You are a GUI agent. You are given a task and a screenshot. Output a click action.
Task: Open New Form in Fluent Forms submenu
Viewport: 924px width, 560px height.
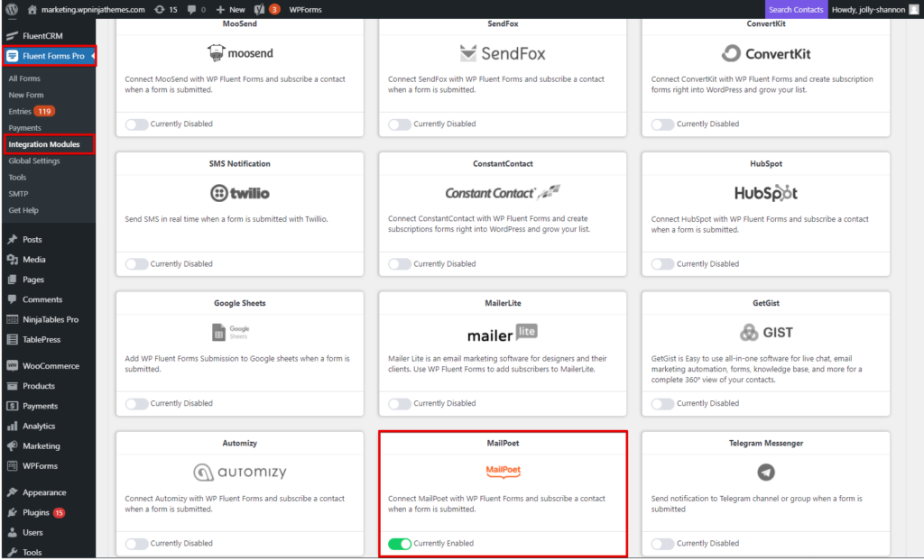click(x=26, y=95)
